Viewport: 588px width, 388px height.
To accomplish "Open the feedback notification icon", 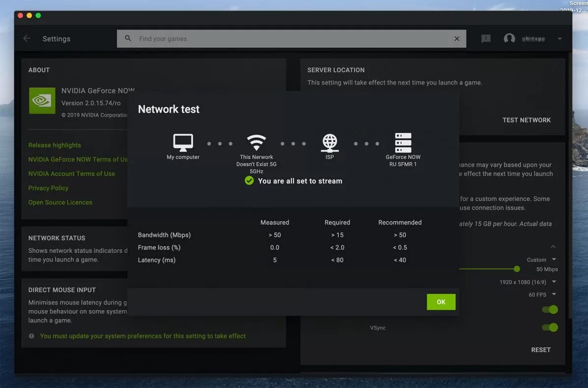I will pos(486,38).
